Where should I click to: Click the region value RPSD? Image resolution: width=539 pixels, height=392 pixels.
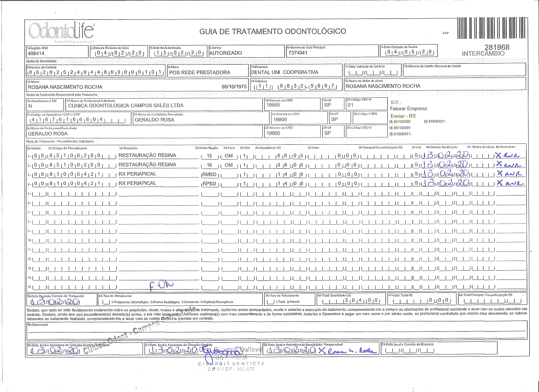[x=209, y=184]
